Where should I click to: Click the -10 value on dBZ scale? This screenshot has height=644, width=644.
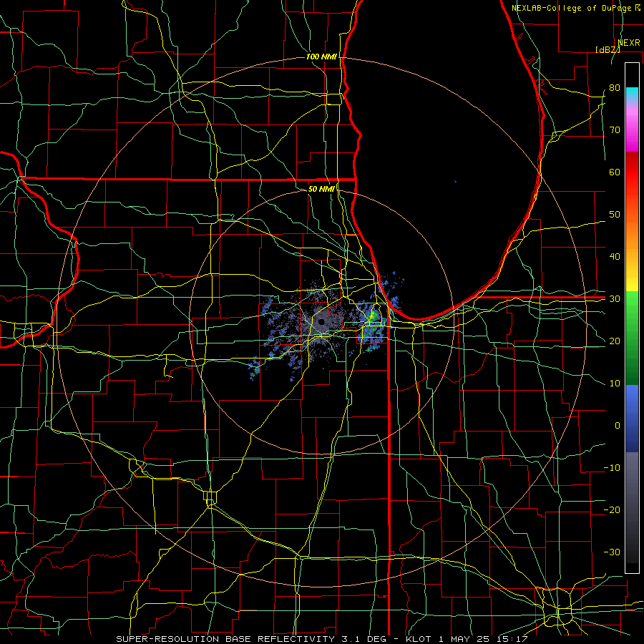(612, 468)
